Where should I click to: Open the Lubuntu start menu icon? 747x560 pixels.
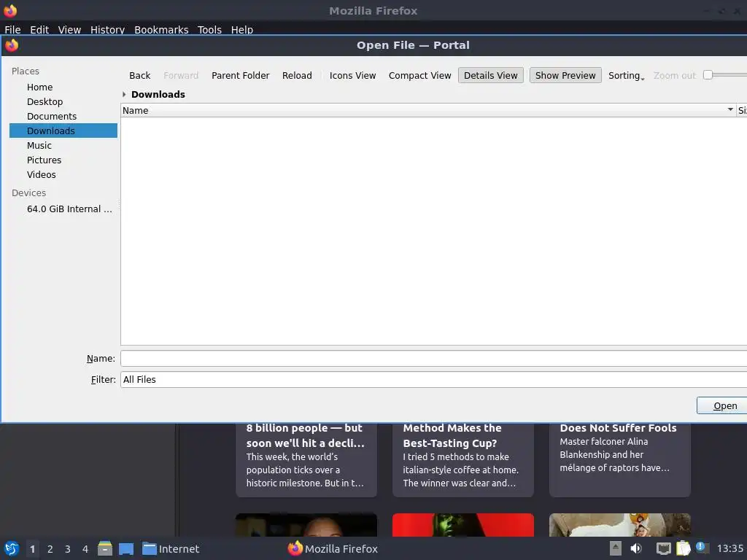click(x=12, y=548)
